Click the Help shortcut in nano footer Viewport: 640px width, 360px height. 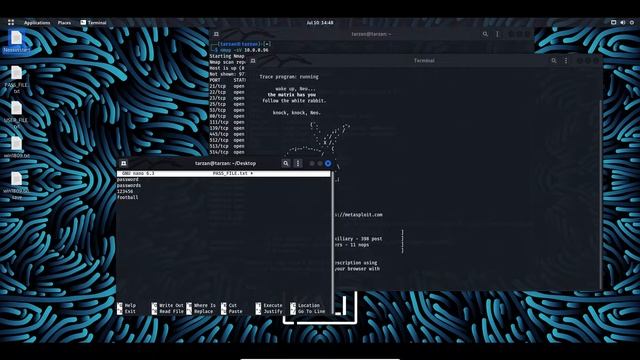(127, 305)
